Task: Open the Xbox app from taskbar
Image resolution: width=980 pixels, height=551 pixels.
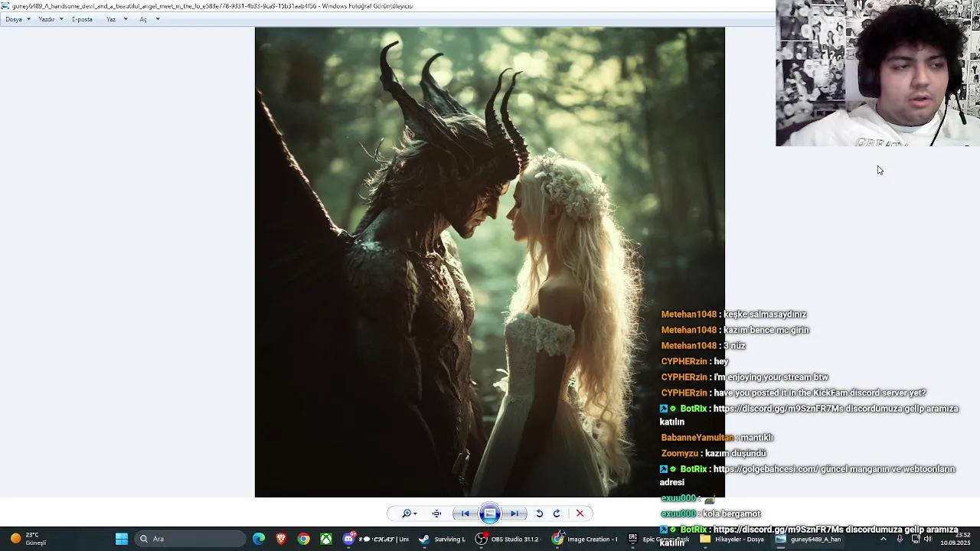Action: [326, 539]
